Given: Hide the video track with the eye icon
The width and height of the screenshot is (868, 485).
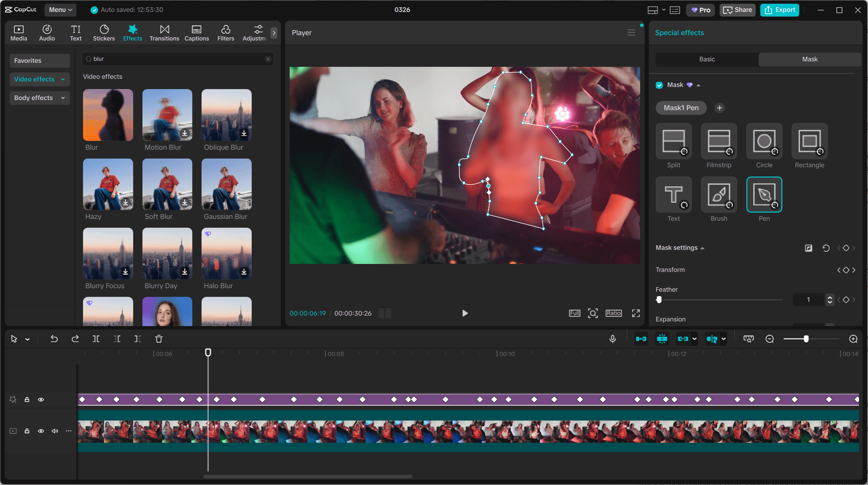Looking at the screenshot, I should point(41,431).
